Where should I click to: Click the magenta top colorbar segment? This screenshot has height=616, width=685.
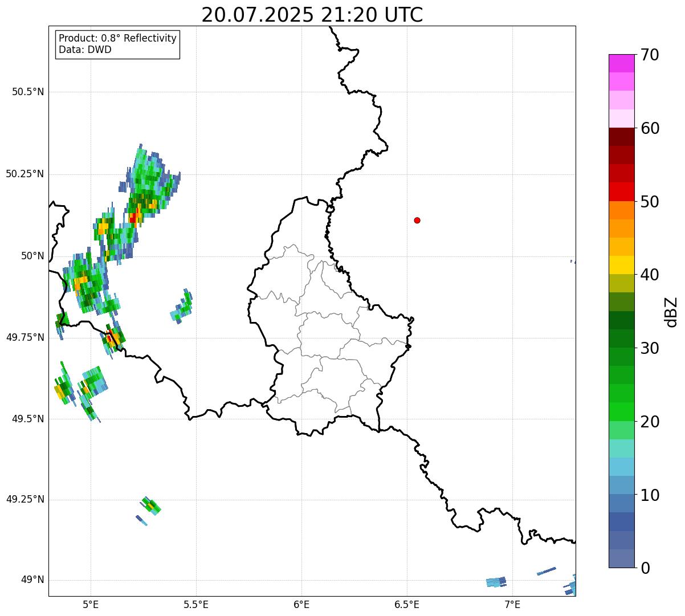(621, 63)
